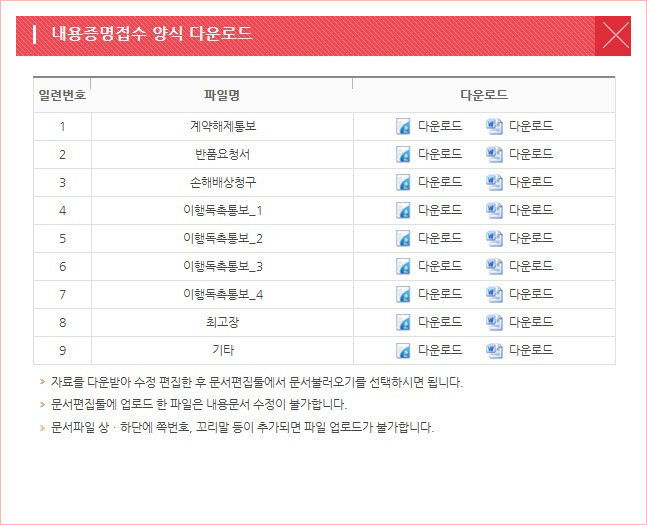This screenshot has height=525, width=647.
Task: Click the Word file icon for 손해배상청구
Action: tap(494, 182)
